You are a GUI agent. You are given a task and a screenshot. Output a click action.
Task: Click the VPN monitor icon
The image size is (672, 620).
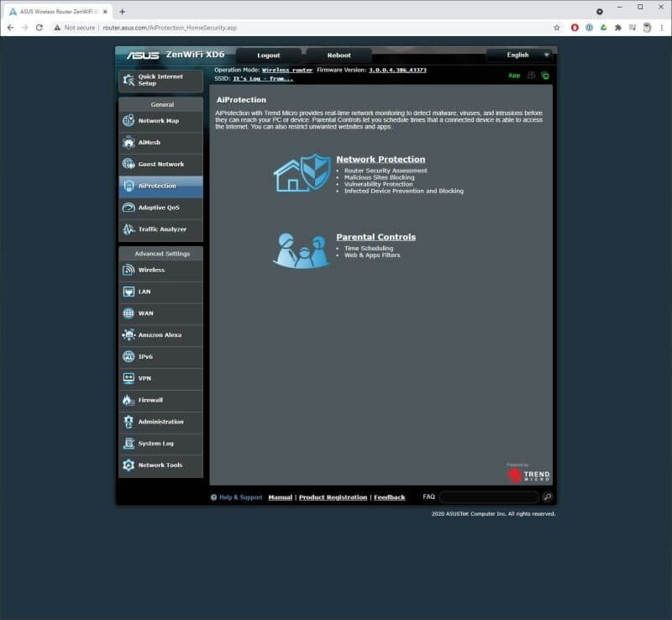pyautogui.click(x=129, y=378)
